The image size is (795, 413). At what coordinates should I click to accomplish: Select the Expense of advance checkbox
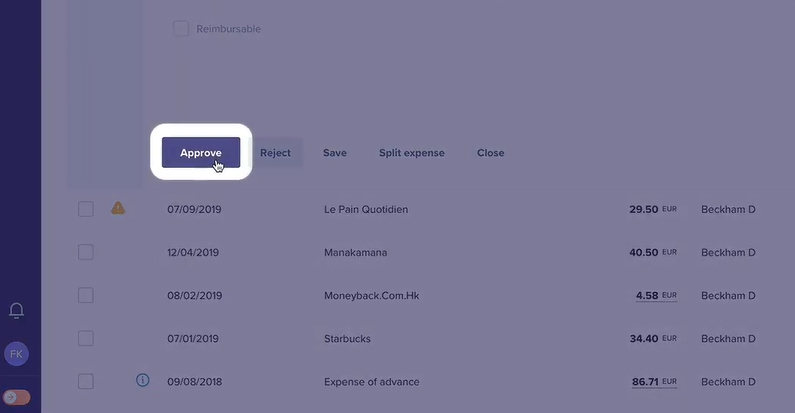pos(86,381)
